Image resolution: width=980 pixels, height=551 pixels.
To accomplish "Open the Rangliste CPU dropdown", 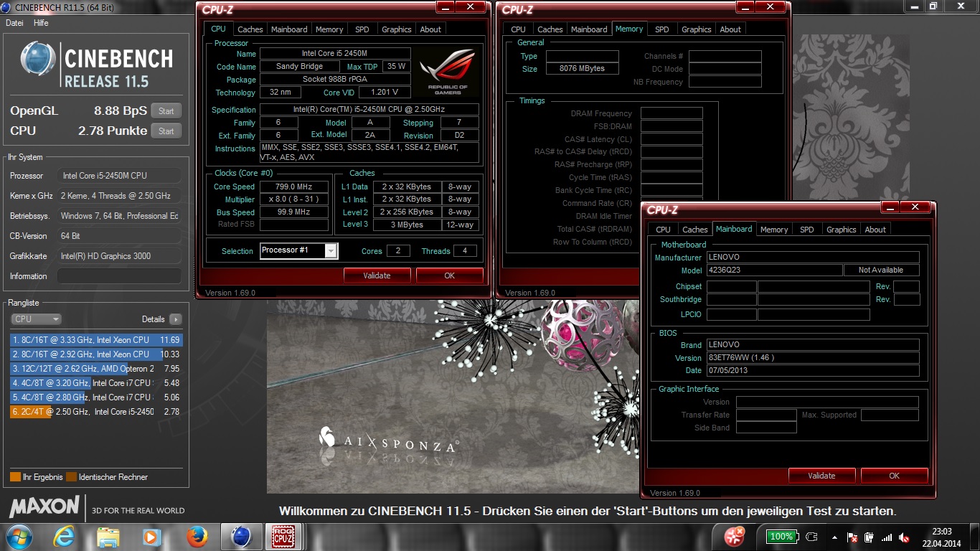I will click(36, 319).
